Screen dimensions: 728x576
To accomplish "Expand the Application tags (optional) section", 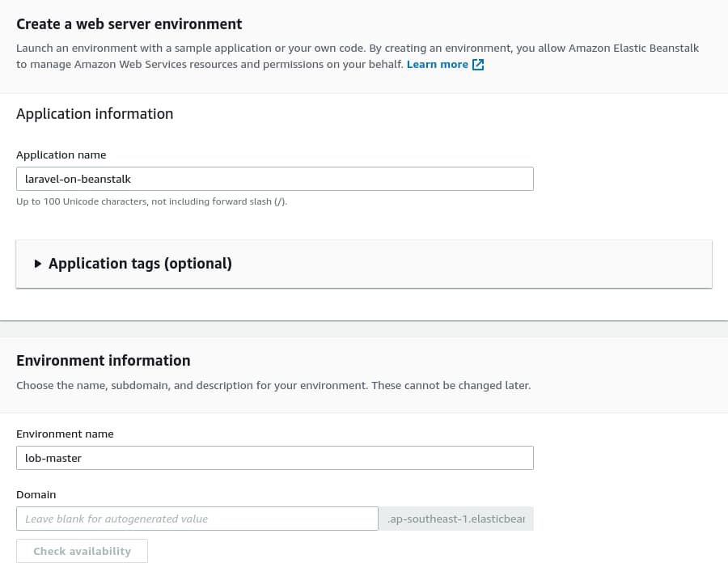I will (x=140, y=263).
